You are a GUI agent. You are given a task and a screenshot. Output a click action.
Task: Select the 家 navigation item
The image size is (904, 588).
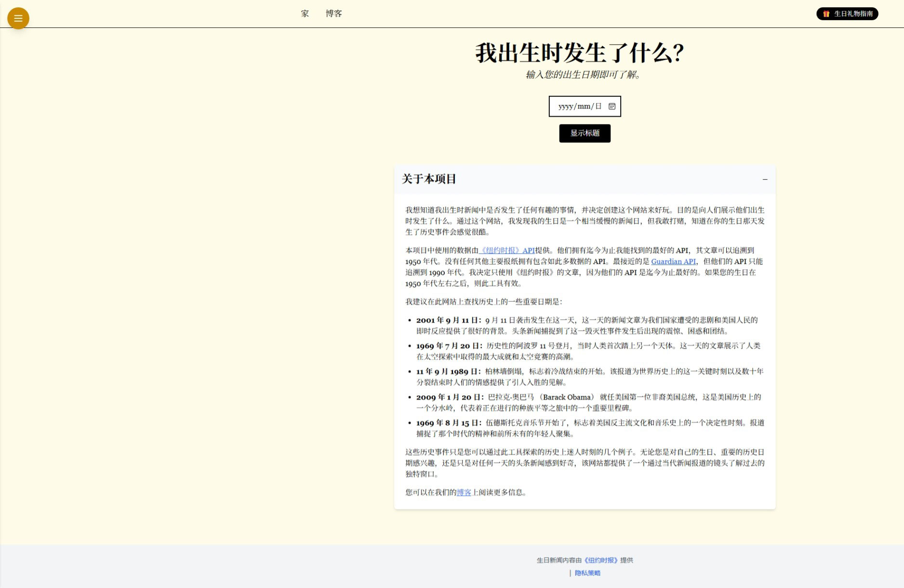tap(305, 13)
